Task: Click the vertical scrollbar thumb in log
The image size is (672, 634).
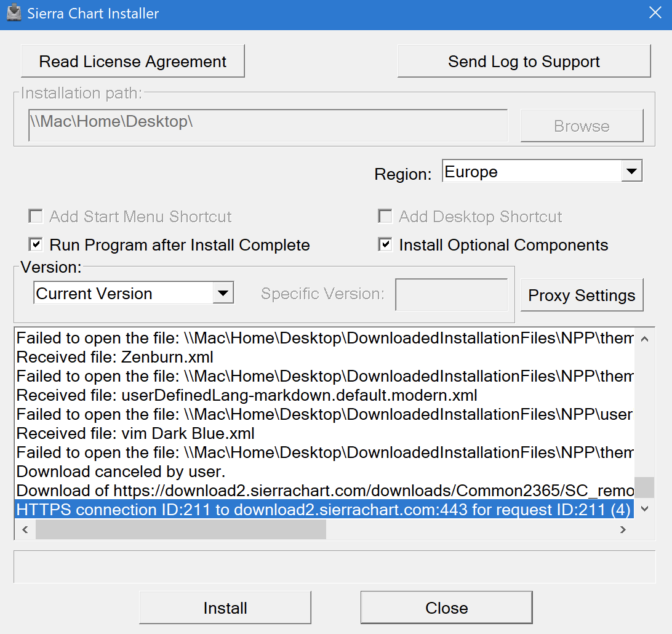Action: click(644, 488)
